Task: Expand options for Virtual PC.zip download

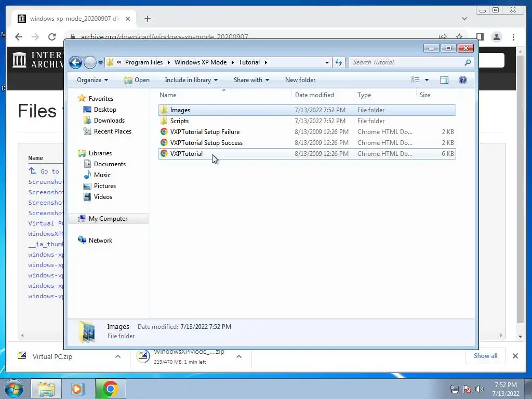Action: 118,356
